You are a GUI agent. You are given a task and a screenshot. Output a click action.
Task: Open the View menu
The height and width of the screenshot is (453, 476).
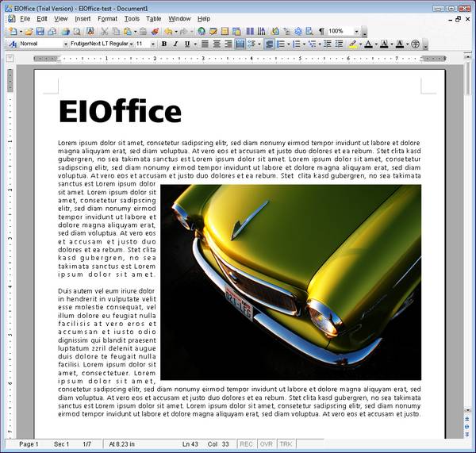click(x=61, y=19)
